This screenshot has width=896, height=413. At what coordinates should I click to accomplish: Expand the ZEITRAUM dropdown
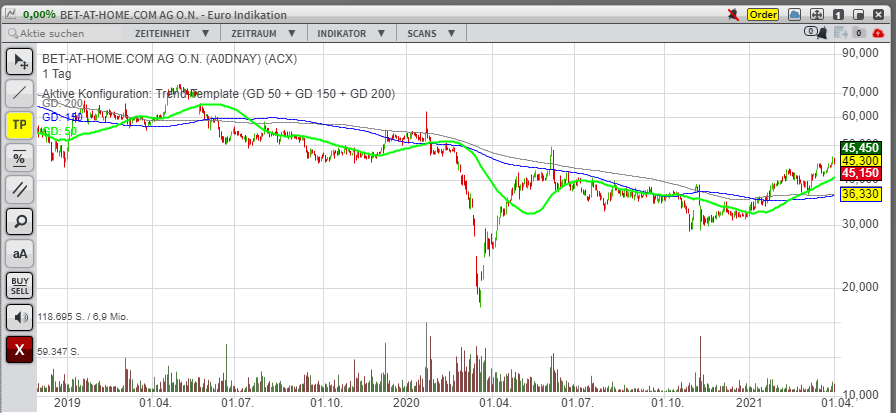pyautogui.click(x=263, y=33)
